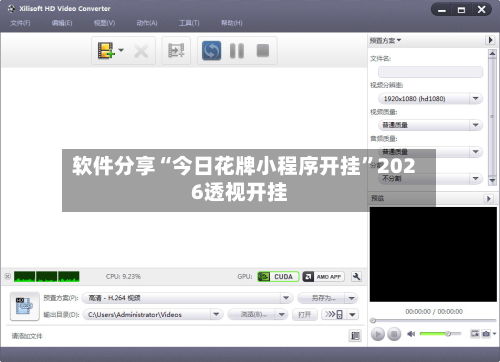500x362 pixels.
Task: Click the log list icon in status bar
Action: tap(355, 336)
